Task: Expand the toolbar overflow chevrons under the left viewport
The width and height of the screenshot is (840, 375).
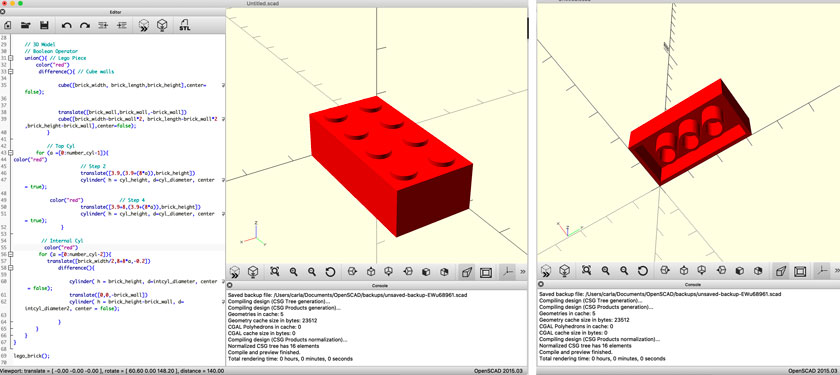Action: point(522,272)
